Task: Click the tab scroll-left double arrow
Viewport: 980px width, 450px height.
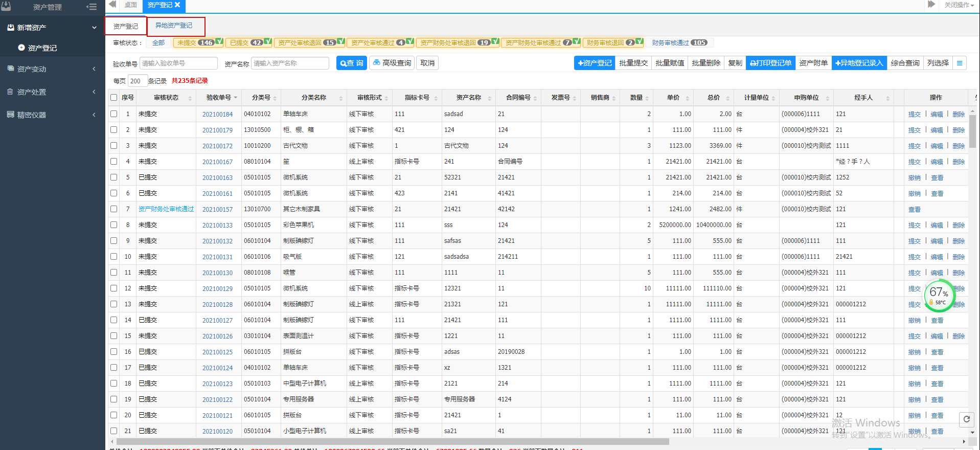Action: point(113,5)
